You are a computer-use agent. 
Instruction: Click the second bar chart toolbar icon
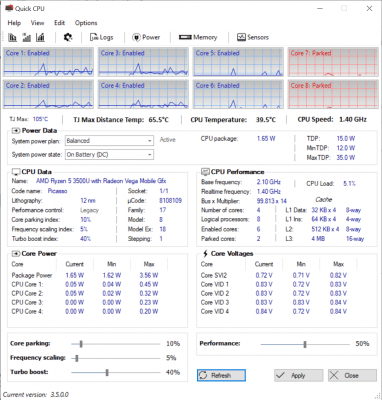tap(27, 37)
